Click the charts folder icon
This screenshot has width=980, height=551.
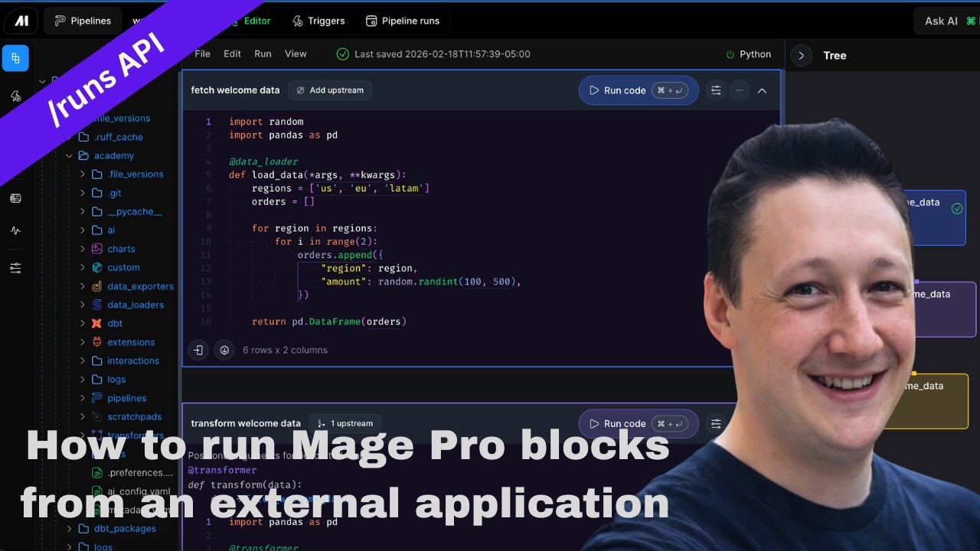coord(97,249)
